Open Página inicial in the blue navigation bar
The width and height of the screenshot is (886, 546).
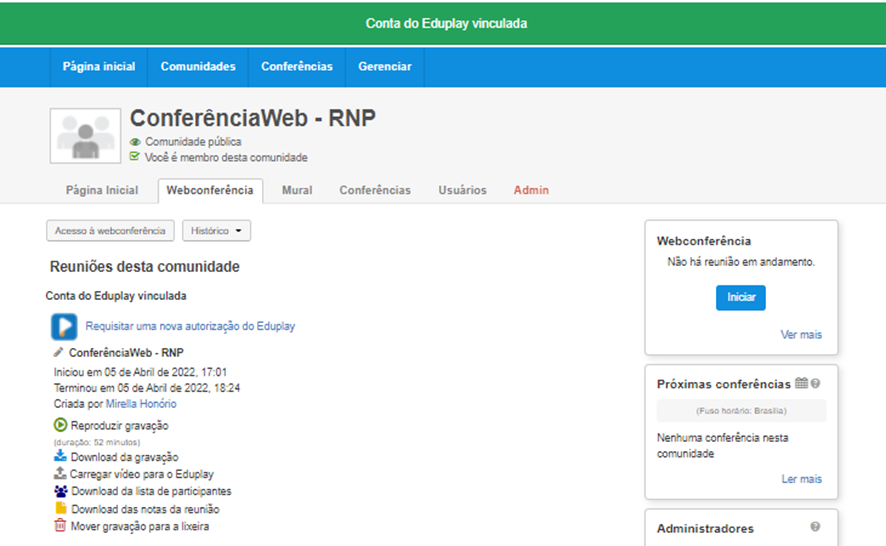click(99, 67)
